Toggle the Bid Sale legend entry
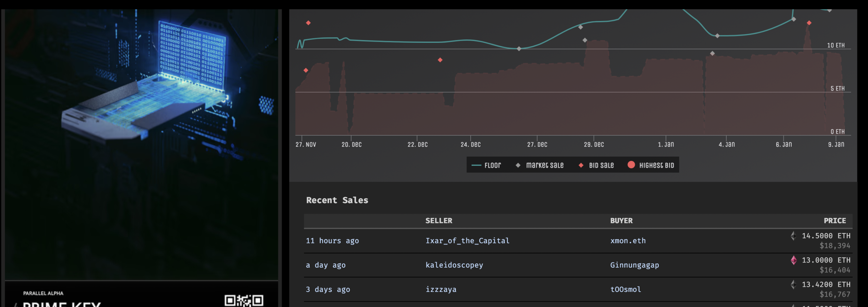 pyautogui.click(x=597, y=165)
